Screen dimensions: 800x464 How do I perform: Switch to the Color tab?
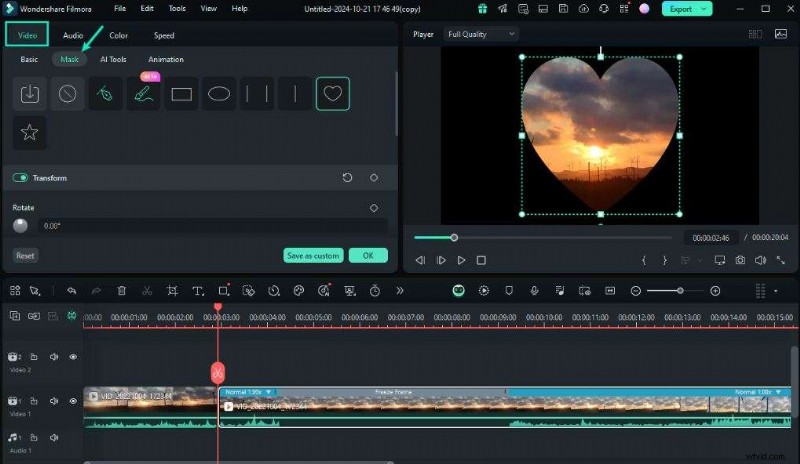coord(118,35)
